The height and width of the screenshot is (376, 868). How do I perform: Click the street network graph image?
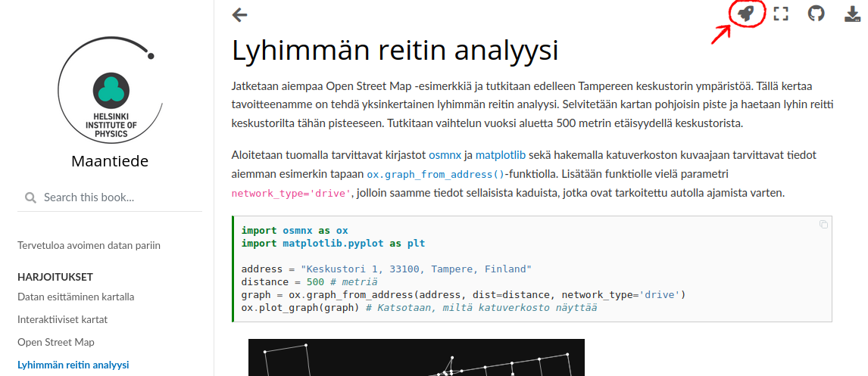417,357
